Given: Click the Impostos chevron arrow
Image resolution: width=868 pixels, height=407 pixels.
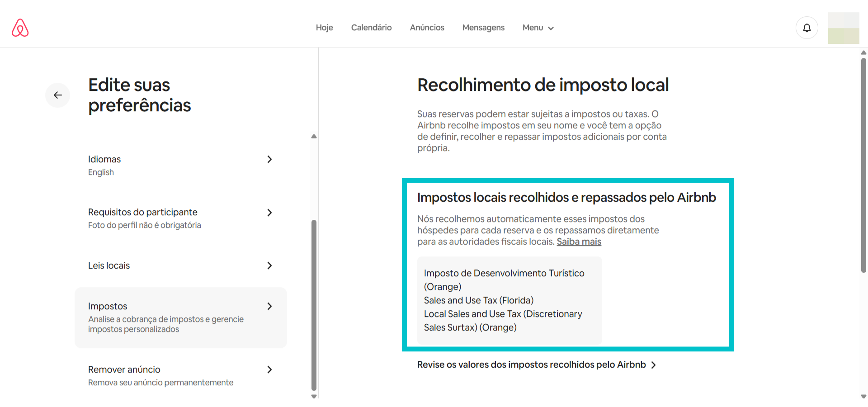Looking at the screenshot, I should click(269, 307).
